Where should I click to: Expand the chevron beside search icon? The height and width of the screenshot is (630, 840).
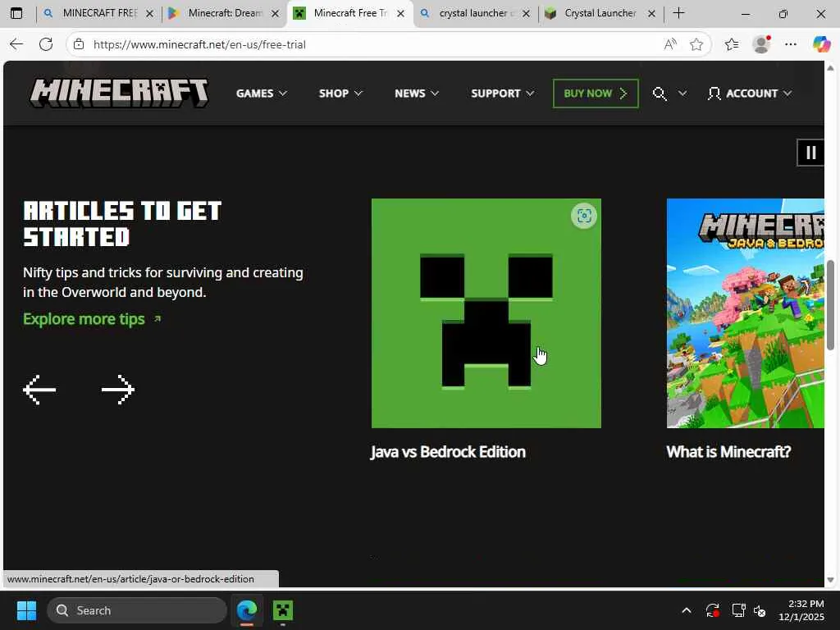click(x=682, y=94)
